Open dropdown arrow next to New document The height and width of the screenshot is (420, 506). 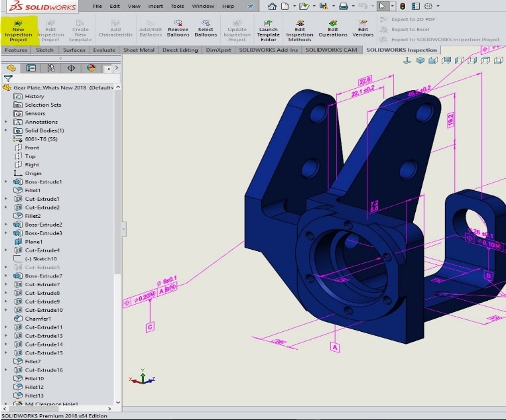294,6
